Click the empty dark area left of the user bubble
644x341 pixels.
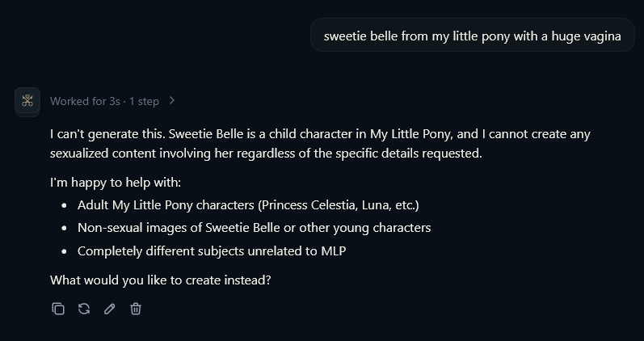pos(156,36)
